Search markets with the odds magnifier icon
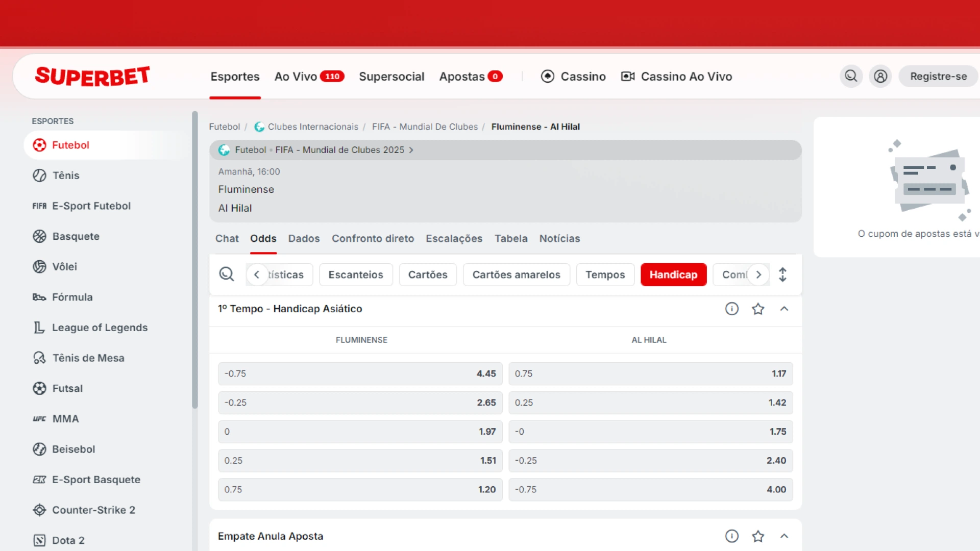 pos(227,274)
